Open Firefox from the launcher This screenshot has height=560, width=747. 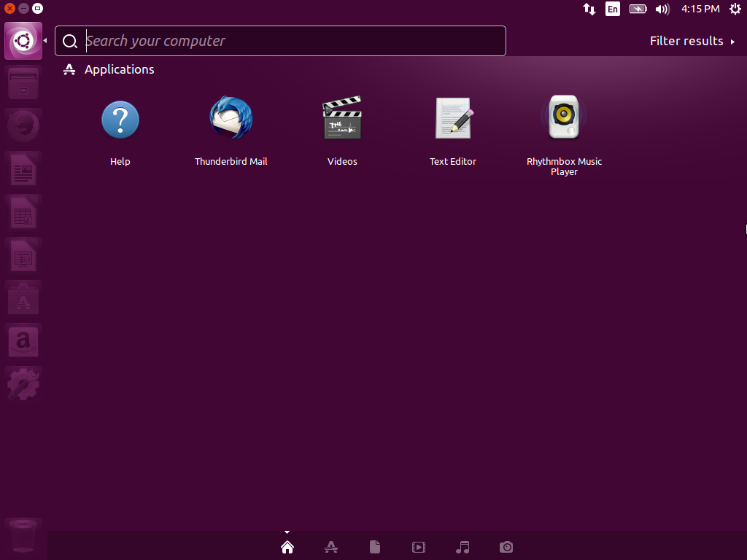(x=23, y=127)
